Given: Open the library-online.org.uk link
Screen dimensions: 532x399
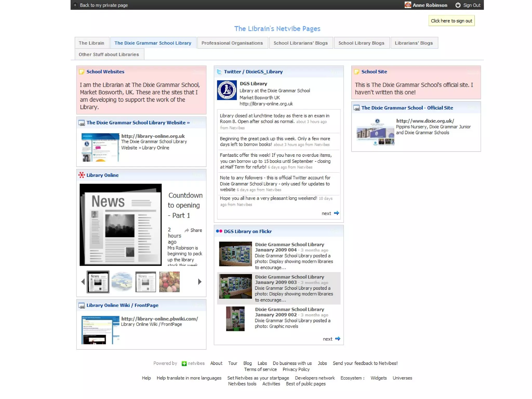Looking at the screenshot, I should coord(153,136).
